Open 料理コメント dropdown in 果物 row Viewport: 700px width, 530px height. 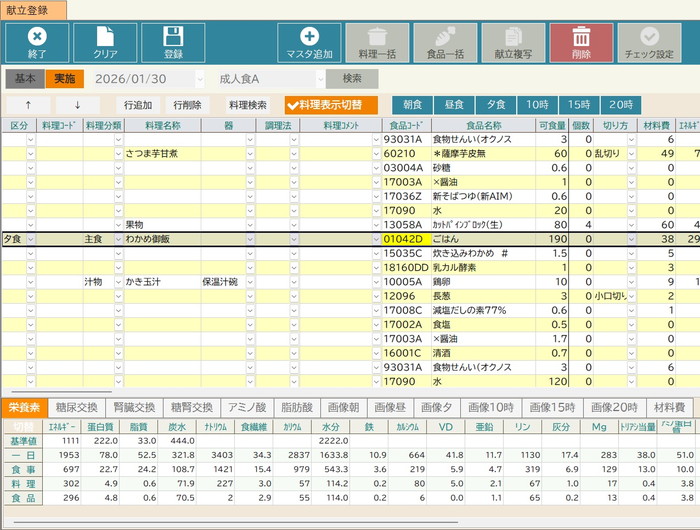pos(376,225)
